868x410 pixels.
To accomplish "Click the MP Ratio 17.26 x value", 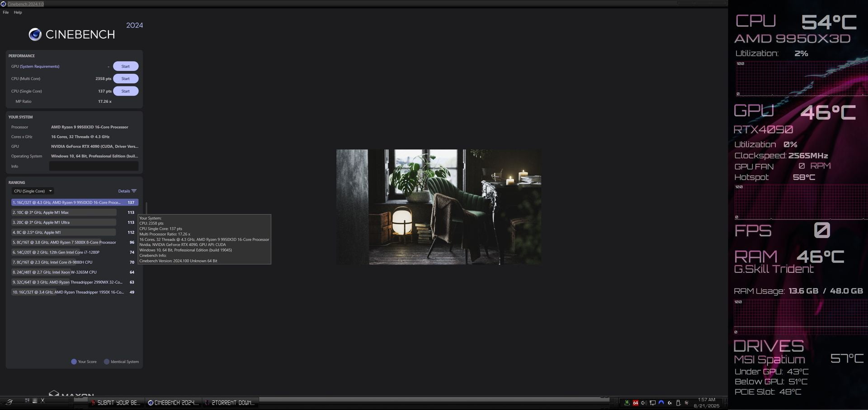I will (x=104, y=101).
